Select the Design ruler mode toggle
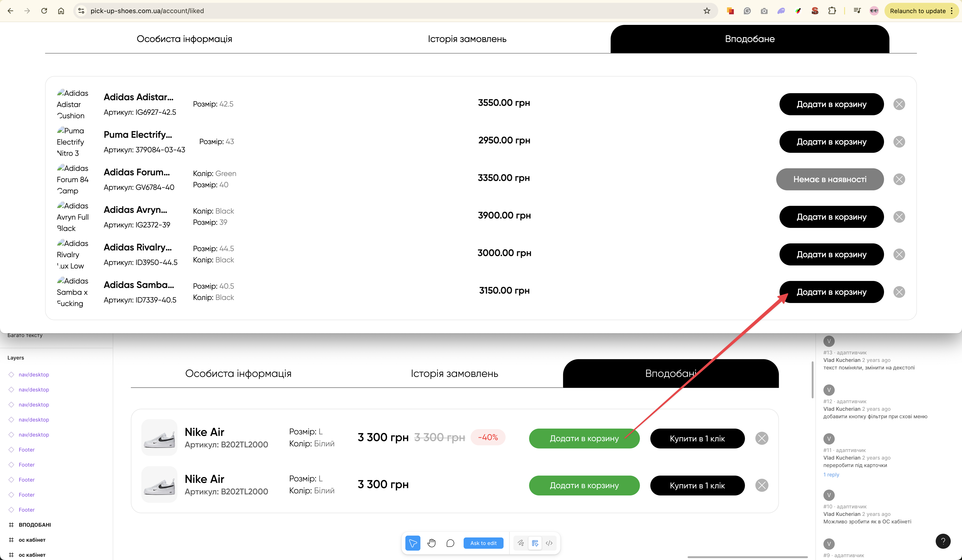 (x=535, y=543)
